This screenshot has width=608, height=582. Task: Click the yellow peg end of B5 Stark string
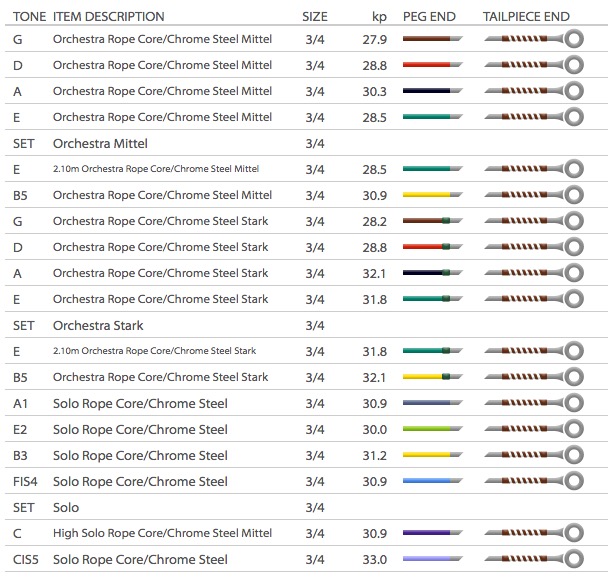[x=432, y=376]
